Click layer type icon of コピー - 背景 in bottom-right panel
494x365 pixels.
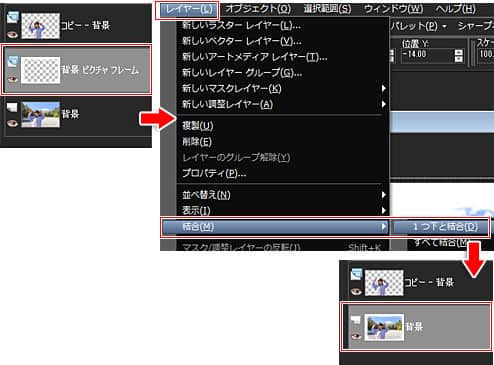[x=356, y=274]
